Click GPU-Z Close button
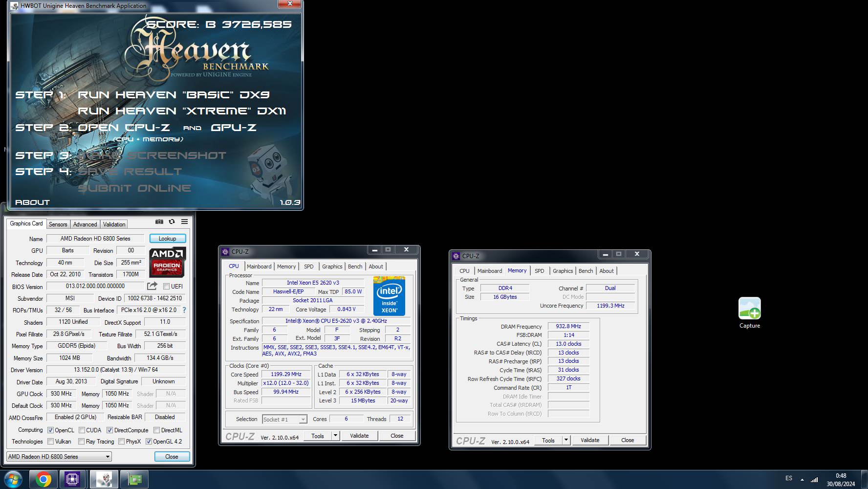Screen dimensions: 868x489 click(172, 456)
